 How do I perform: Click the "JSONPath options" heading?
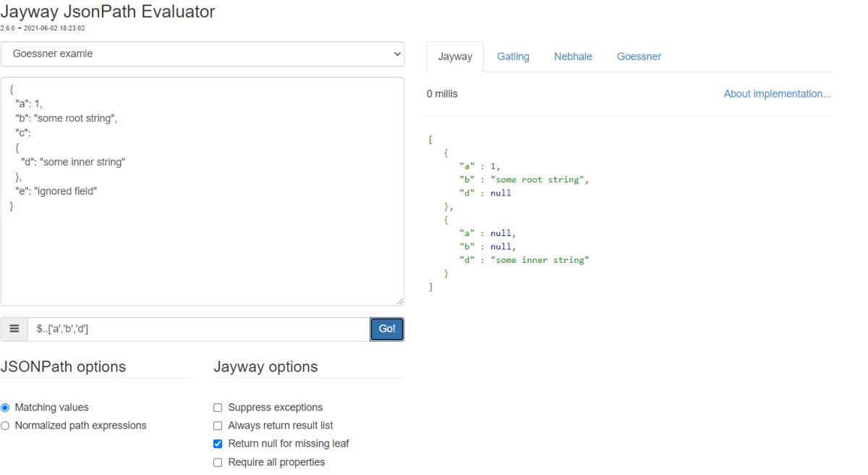pos(63,367)
